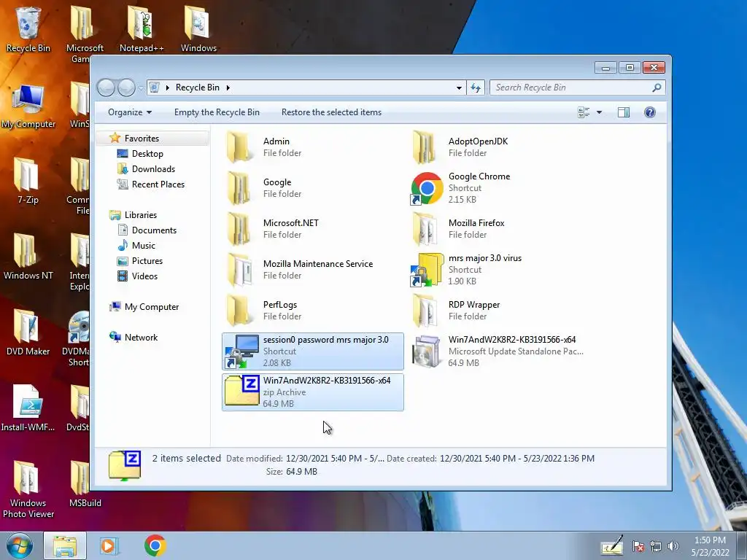Click the network status tray icon
Viewport: 747px width, 560px height.
656,546
